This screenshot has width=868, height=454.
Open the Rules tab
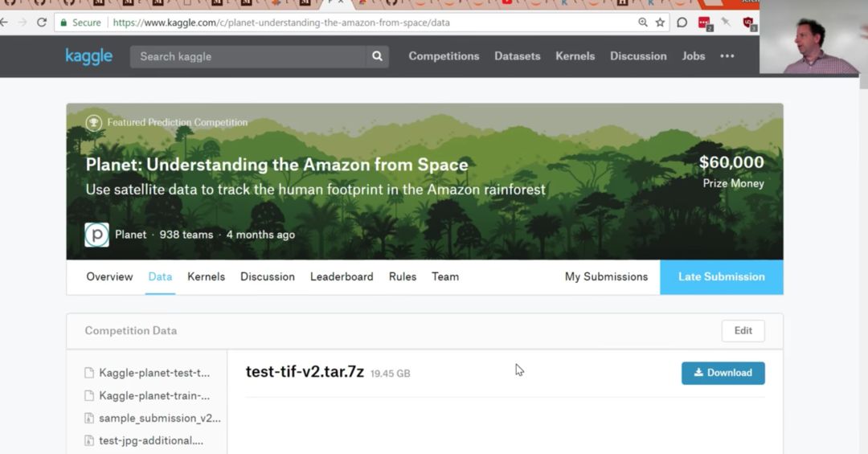pos(403,277)
